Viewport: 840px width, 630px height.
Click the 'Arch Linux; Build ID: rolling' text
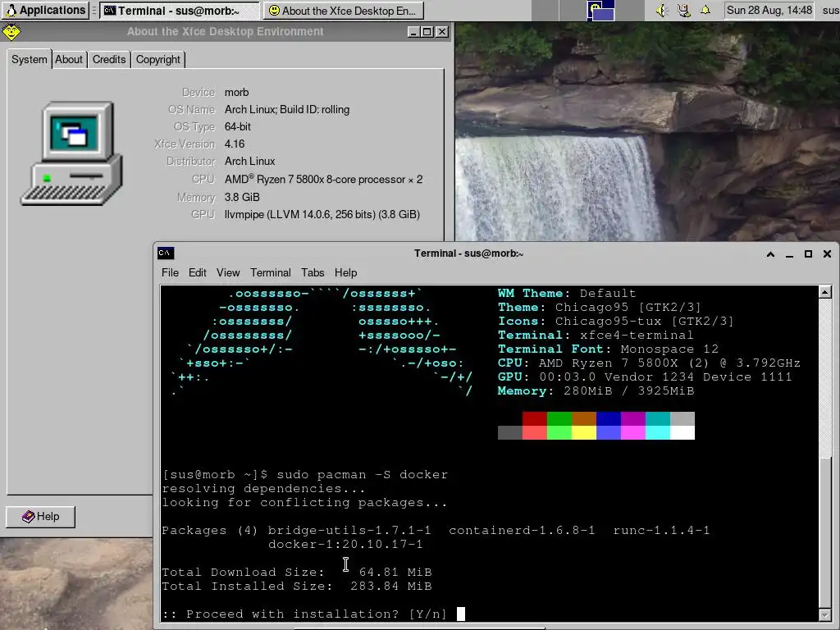287,109
